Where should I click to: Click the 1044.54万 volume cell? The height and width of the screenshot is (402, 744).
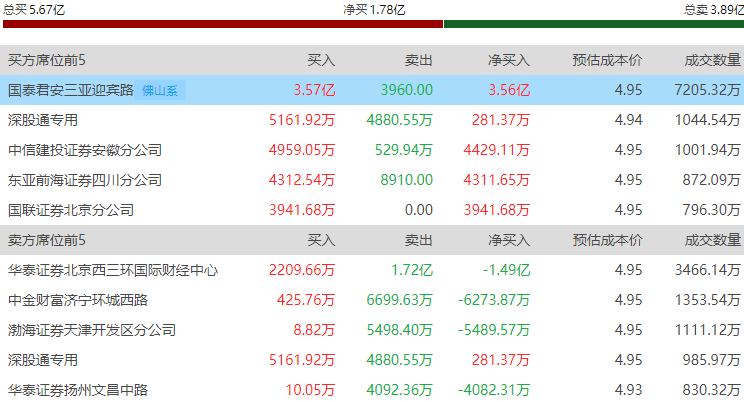(707, 120)
